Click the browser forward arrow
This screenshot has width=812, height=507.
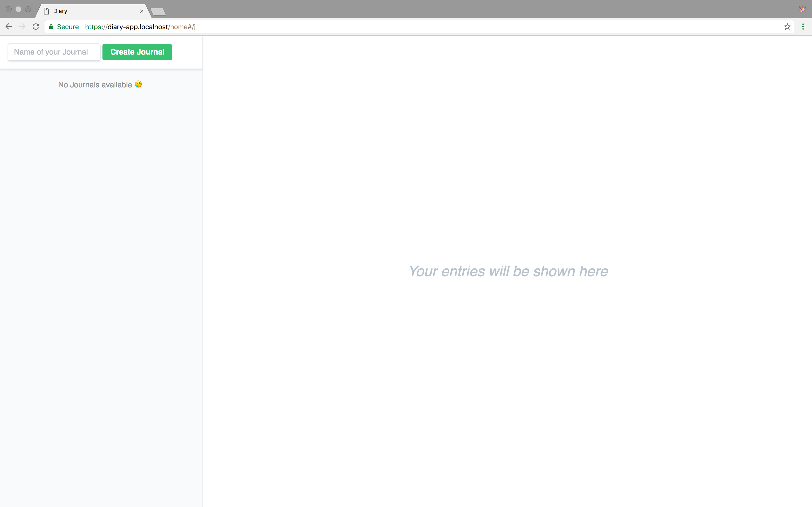click(22, 27)
